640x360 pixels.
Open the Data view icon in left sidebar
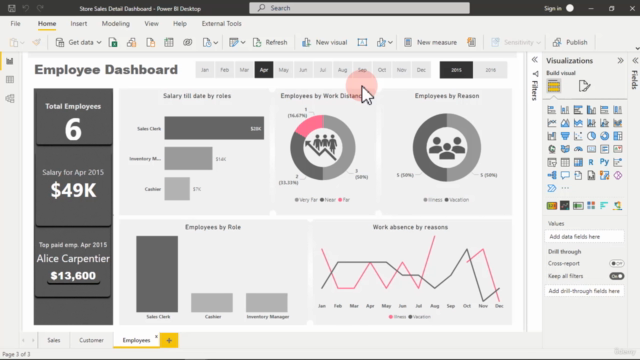[10, 80]
